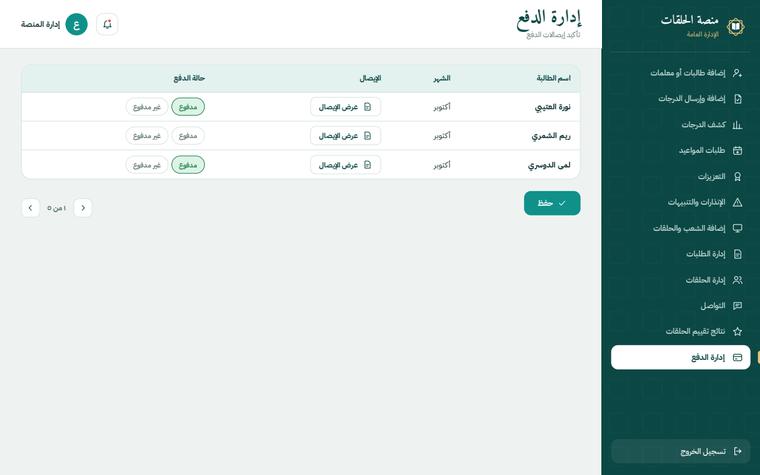Click the user avatar circle with letter ع
Image resolution: width=760 pixels, height=475 pixels.
point(77,24)
